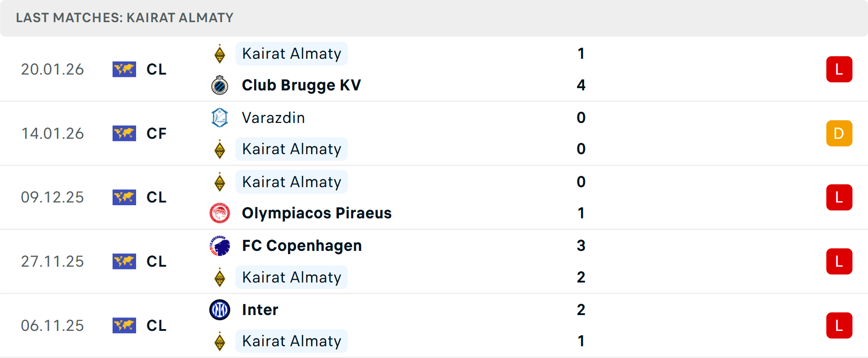Click the score 4 in the Club Brugge match
The height and width of the screenshot is (358, 868).
(x=581, y=85)
